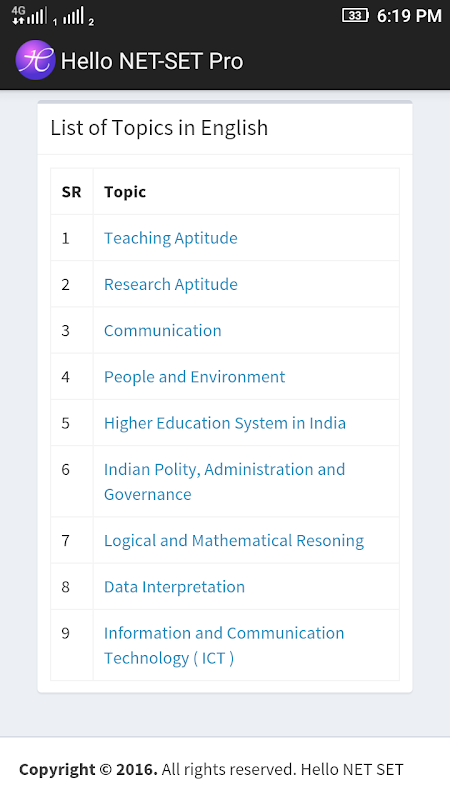Image resolution: width=450 pixels, height=800 pixels.
Task: Tap the Hello NET-SET Pro app logo
Action: [x=35, y=60]
